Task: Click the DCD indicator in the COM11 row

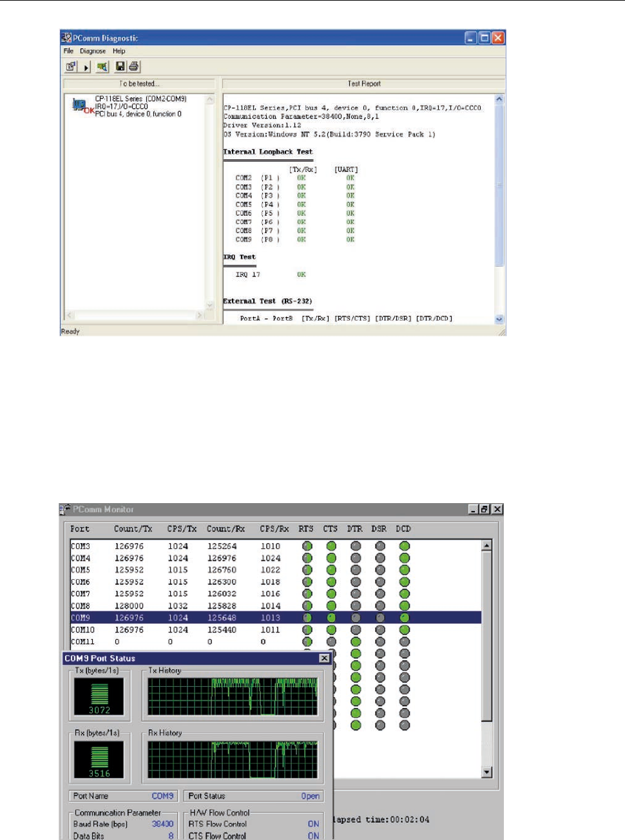Action: [405, 642]
